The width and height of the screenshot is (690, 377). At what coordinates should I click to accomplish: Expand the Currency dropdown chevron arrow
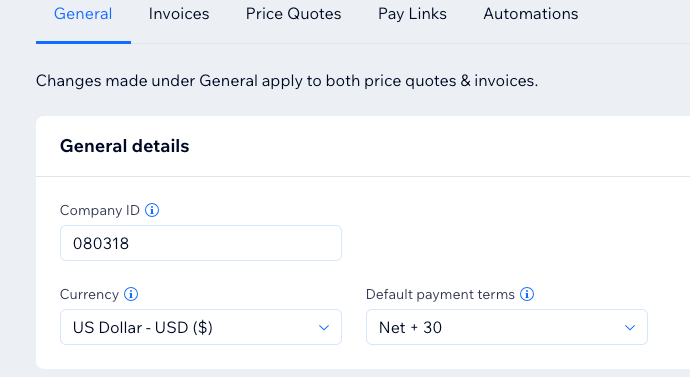[324, 327]
